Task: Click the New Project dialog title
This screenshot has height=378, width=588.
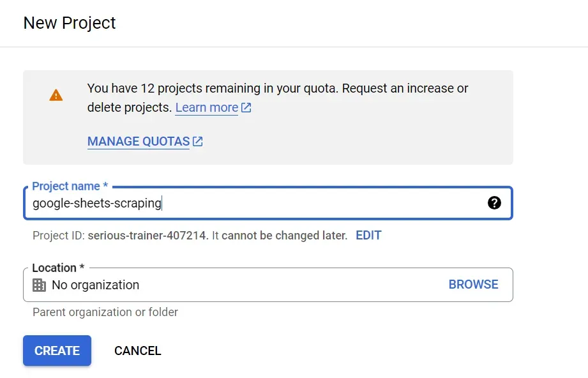Action: click(x=69, y=23)
